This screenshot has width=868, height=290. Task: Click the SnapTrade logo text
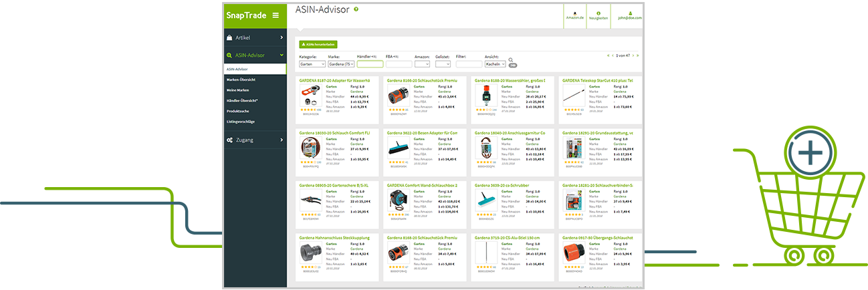point(245,15)
